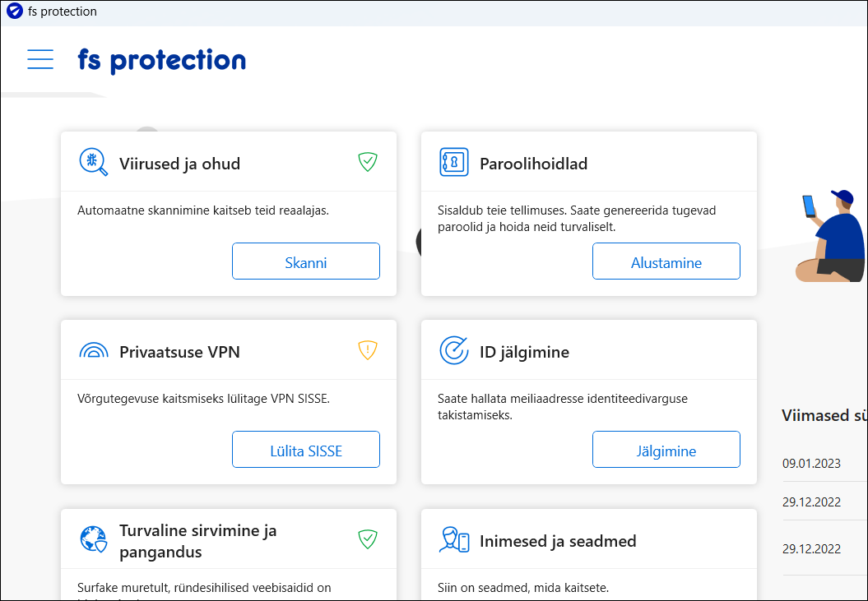
Task: Click green shield on Turvaline sirvimine card
Action: coord(367,539)
